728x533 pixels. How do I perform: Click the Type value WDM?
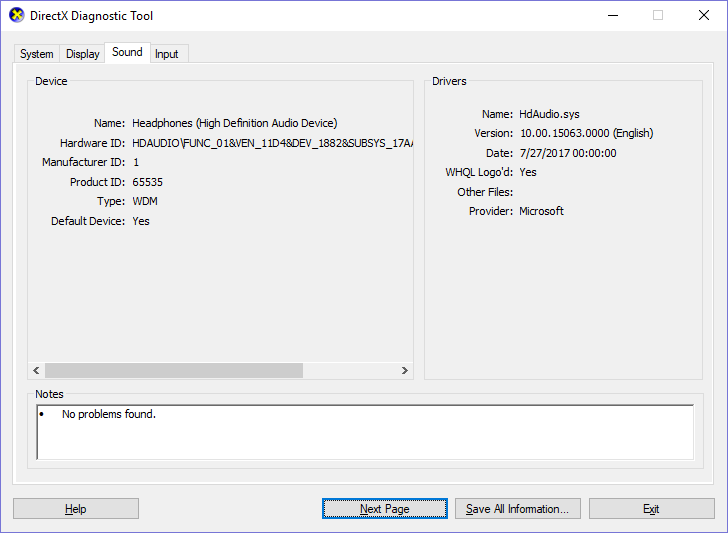click(x=145, y=201)
